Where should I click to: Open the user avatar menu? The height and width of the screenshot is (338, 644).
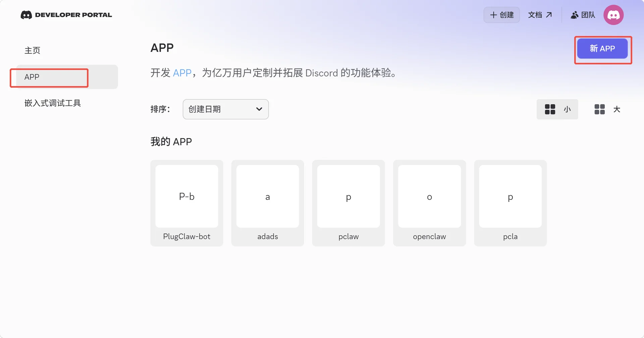pos(613,15)
